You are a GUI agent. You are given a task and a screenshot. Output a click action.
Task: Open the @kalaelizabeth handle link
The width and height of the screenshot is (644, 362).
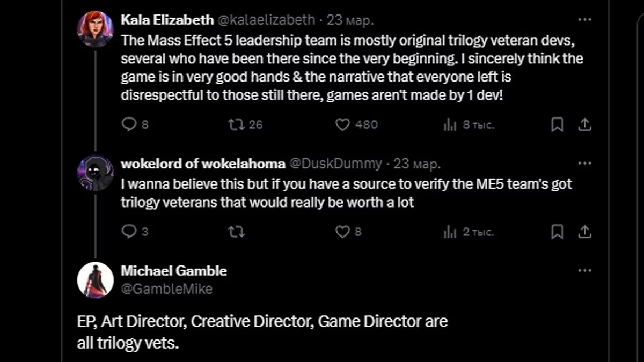[266, 20]
